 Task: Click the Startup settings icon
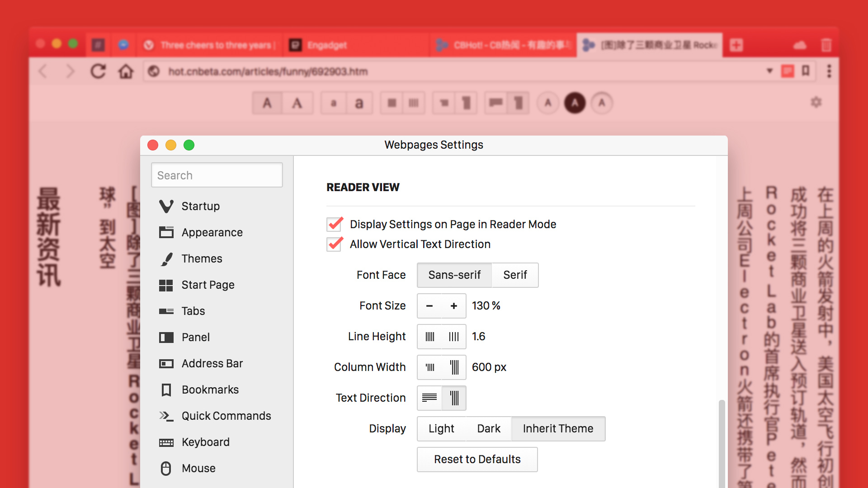coord(166,206)
